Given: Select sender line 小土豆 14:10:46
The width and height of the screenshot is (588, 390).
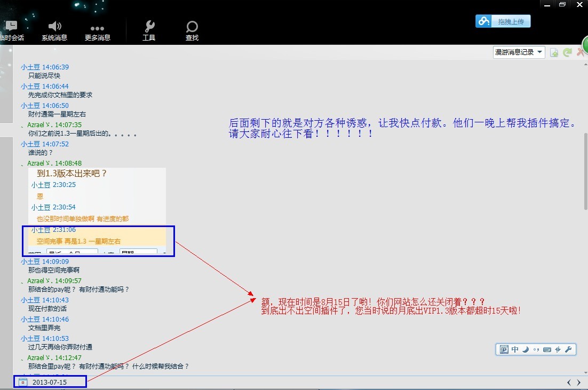Looking at the screenshot, I should [x=45, y=319].
